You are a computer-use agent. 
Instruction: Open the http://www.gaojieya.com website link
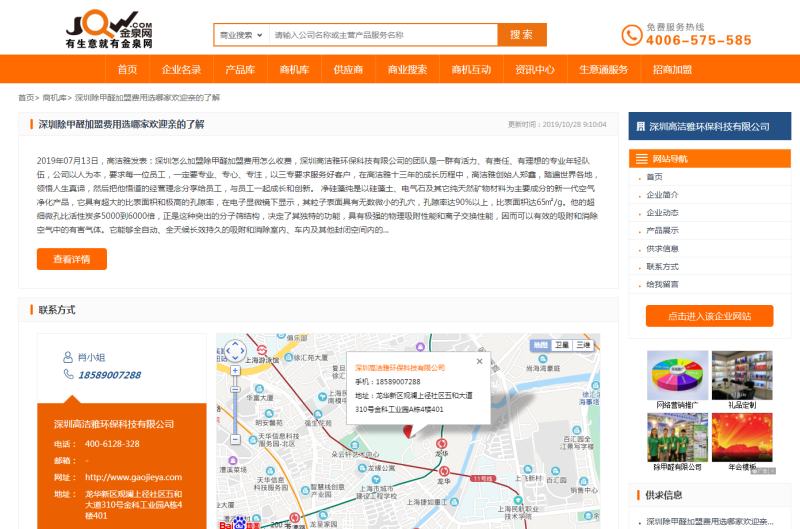(x=133, y=477)
